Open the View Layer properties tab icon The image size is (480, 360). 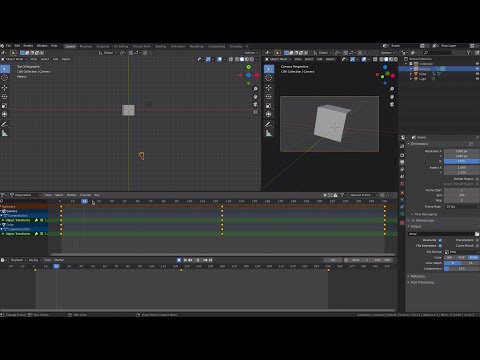click(402, 169)
